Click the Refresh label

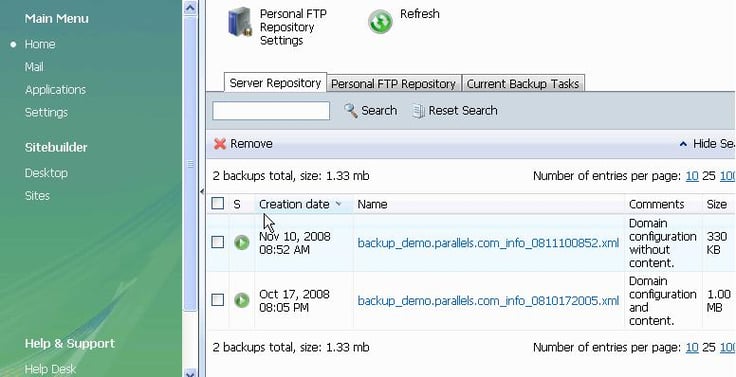420,14
